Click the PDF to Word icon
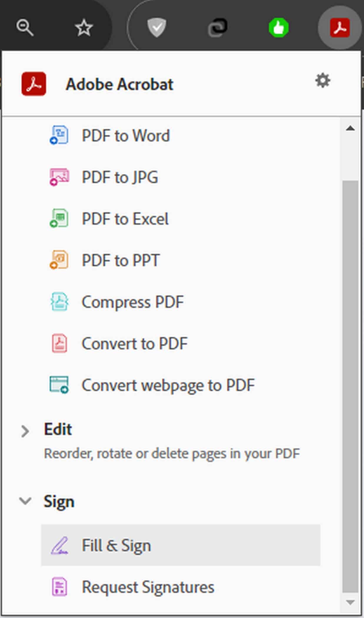The image size is (364, 618). [59, 135]
